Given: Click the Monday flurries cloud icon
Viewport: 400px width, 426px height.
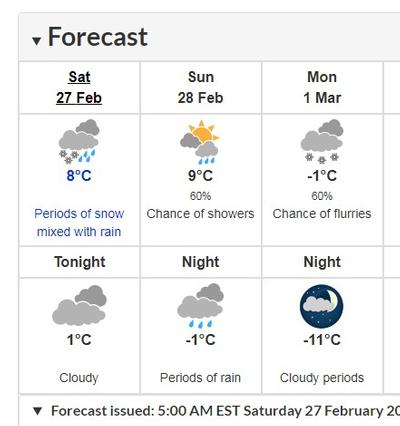Looking at the screenshot, I should [322, 141].
